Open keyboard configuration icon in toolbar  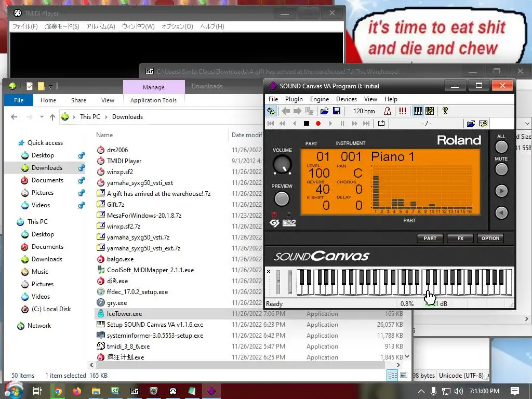[430, 111]
